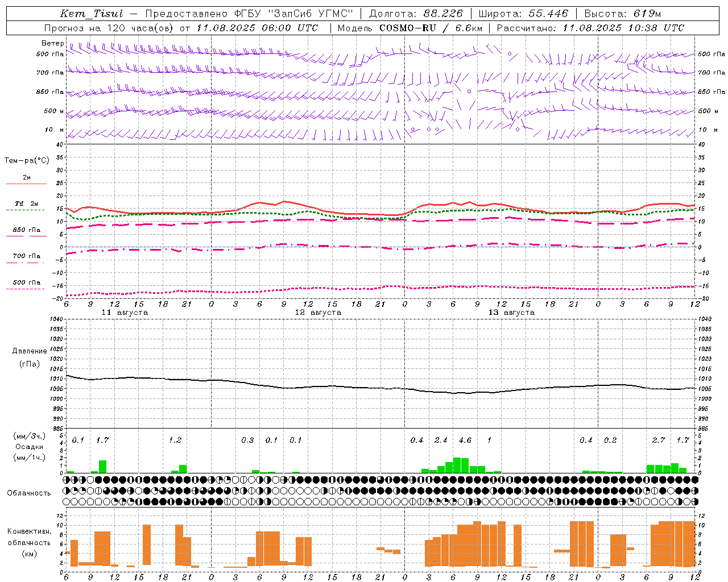Click the '13 августа' date label
The image size is (728, 582).
(511, 313)
